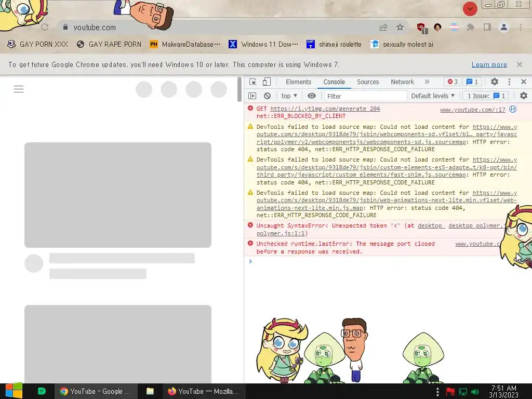Click the error icon beside 'Uncaught SyntaxError'

tap(250, 225)
